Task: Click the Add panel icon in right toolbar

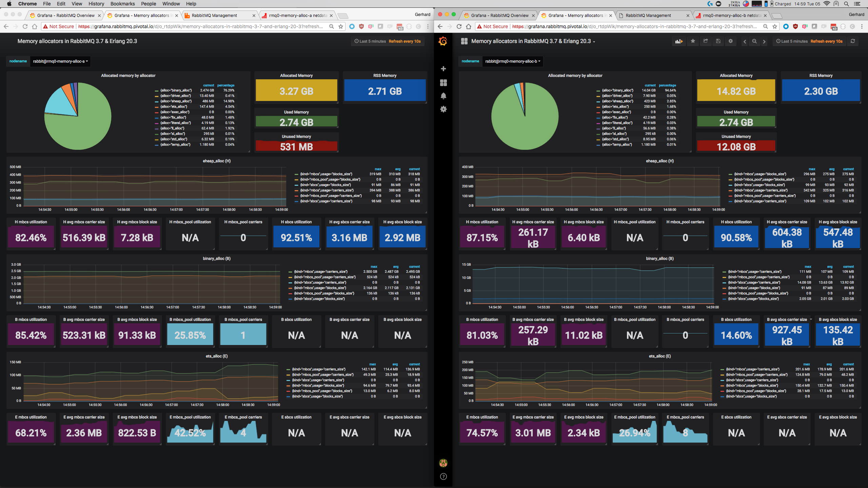Action: [679, 41]
